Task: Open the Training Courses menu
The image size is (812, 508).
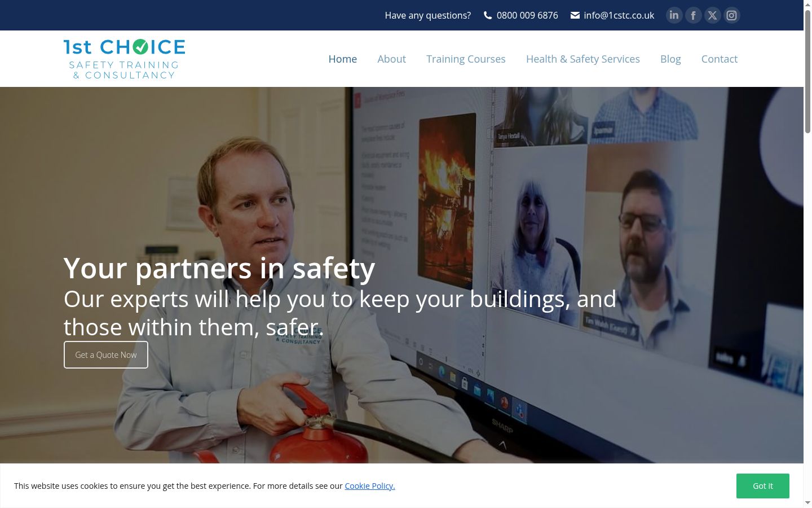Action: pos(466,59)
